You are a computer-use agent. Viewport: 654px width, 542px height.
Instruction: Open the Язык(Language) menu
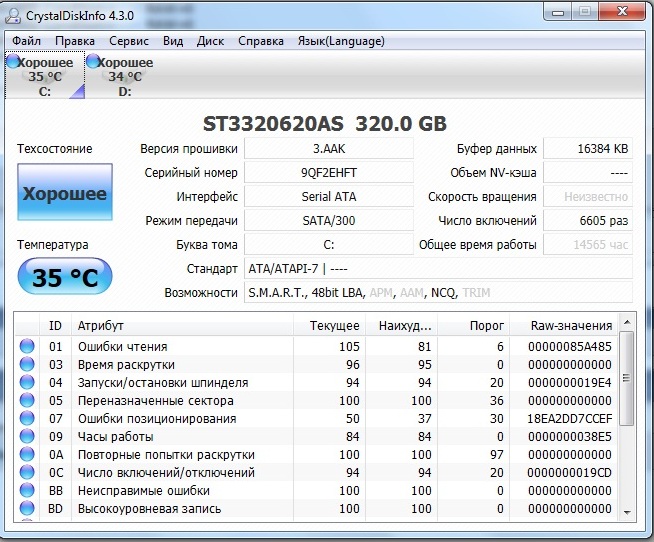click(x=341, y=41)
